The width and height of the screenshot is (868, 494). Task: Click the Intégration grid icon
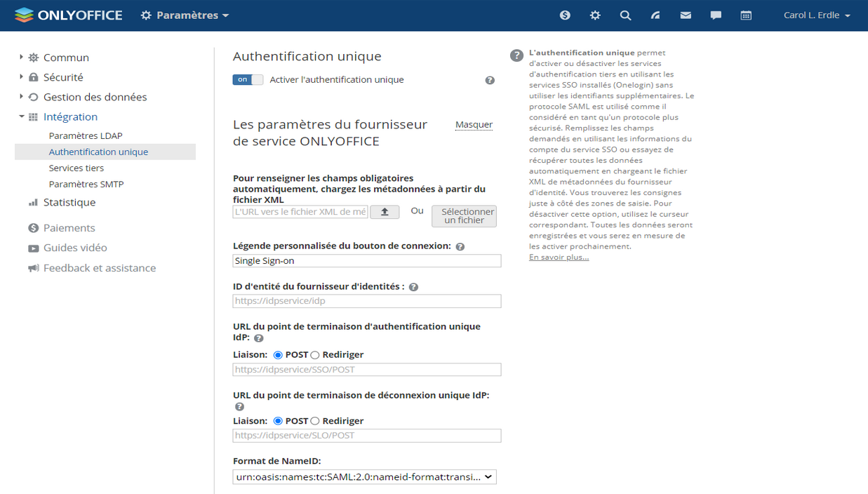[x=33, y=116]
